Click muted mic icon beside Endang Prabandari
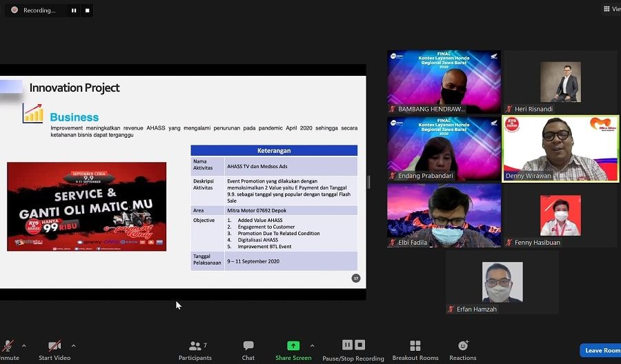This screenshot has height=364, width=621. click(x=393, y=176)
